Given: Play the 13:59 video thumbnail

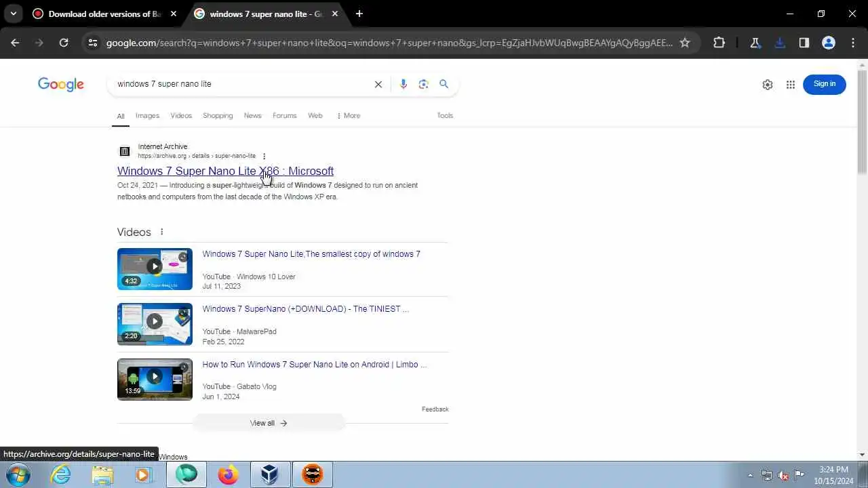Looking at the screenshot, I should click(x=155, y=380).
